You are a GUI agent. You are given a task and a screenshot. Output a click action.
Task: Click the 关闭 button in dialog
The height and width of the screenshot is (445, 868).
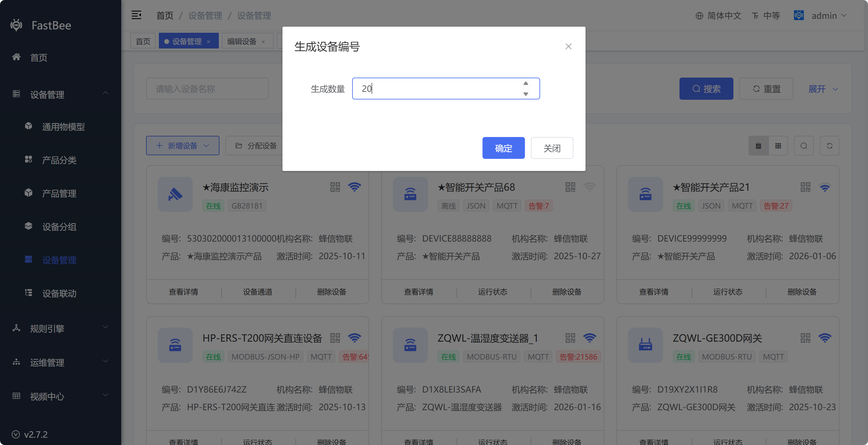point(552,148)
